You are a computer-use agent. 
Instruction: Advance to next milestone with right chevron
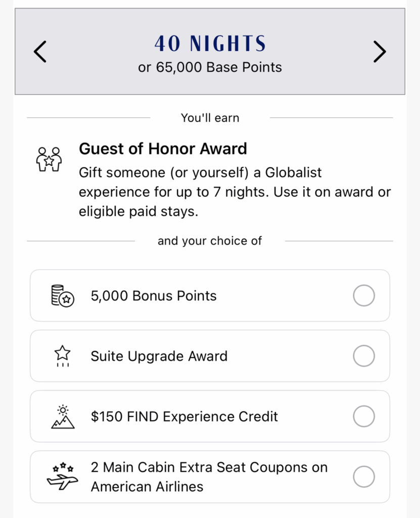coord(380,52)
